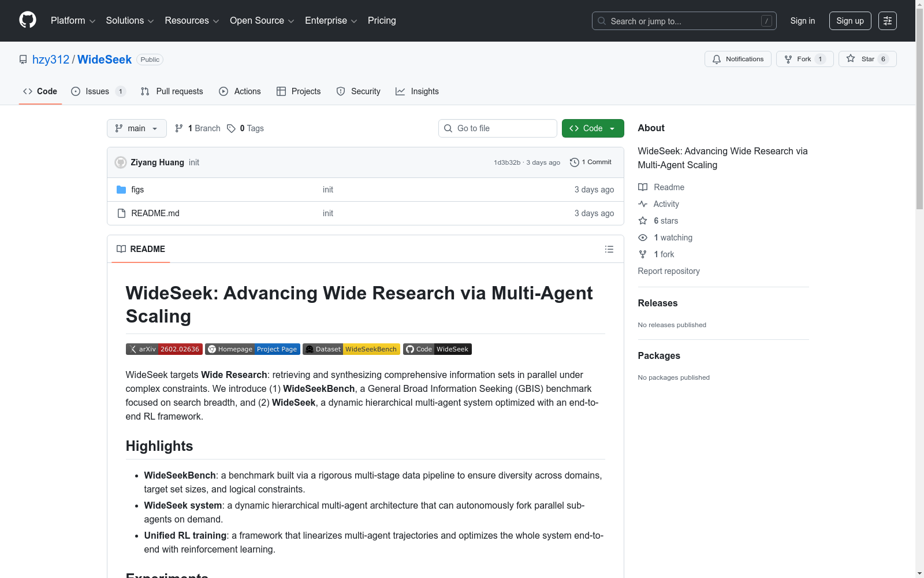
Task: Click the page vertical scrollbar thumb
Action: coord(919,110)
